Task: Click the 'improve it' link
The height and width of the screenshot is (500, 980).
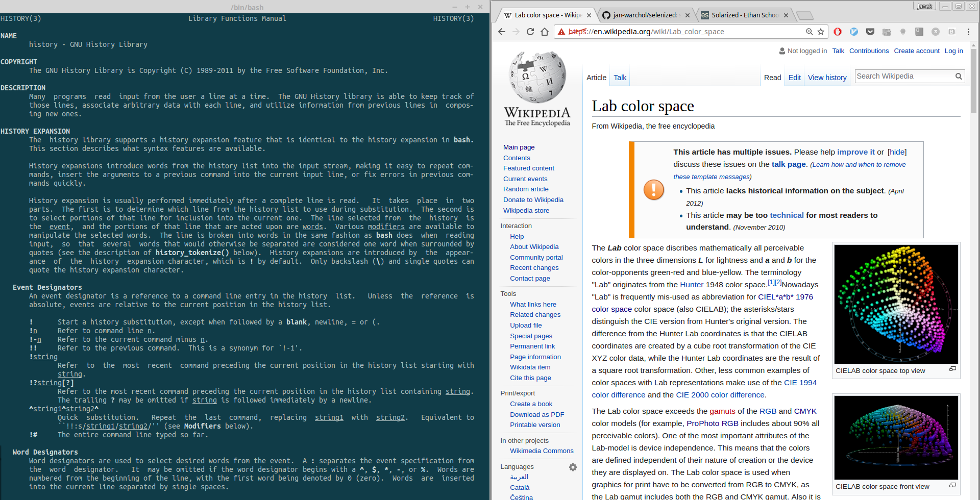Action: point(855,152)
